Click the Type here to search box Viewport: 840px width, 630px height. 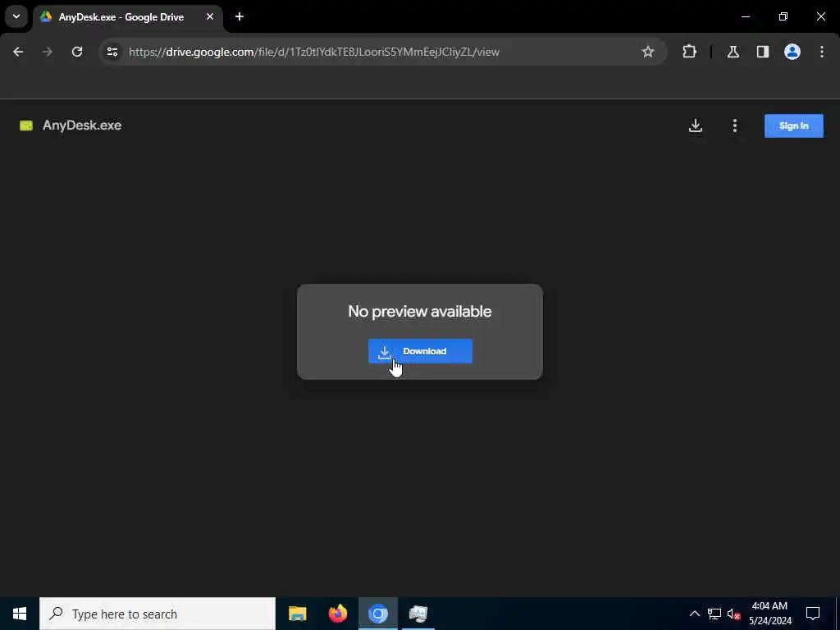pyautogui.click(x=157, y=614)
